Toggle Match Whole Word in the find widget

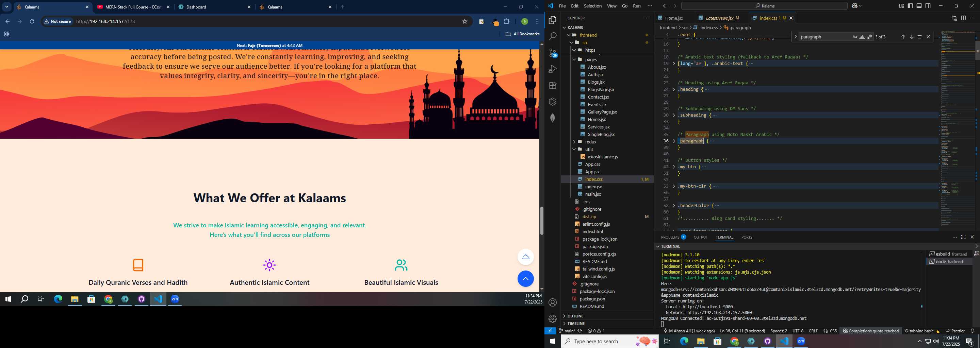(x=862, y=37)
